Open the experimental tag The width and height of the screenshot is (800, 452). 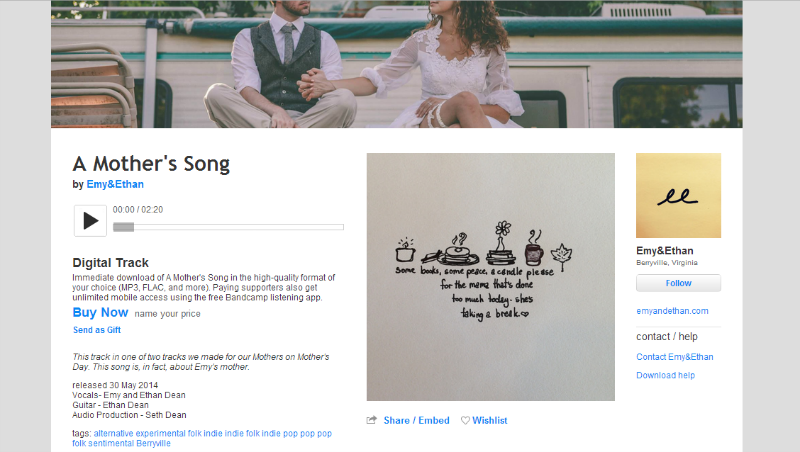[x=160, y=433]
